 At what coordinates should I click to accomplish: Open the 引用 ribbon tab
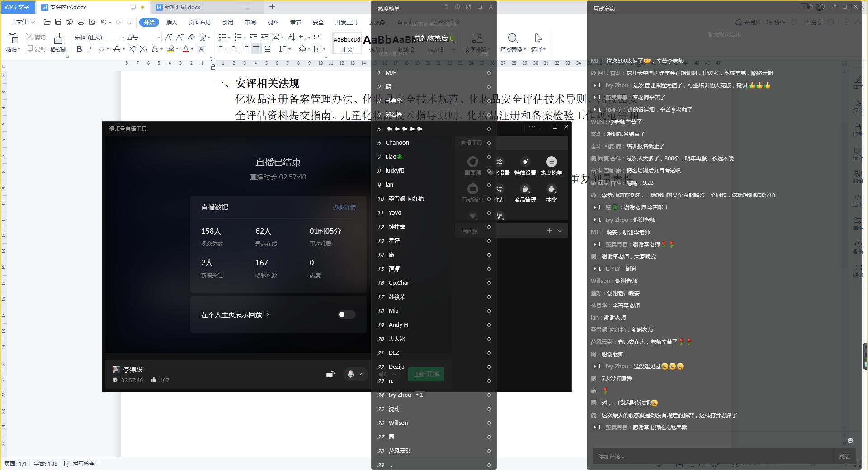(x=228, y=22)
